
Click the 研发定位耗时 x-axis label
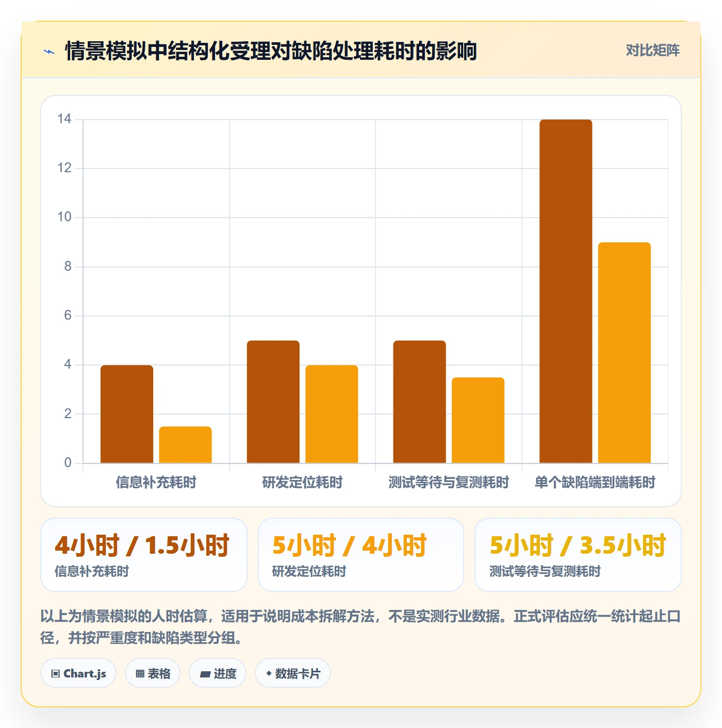[x=302, y=483]
